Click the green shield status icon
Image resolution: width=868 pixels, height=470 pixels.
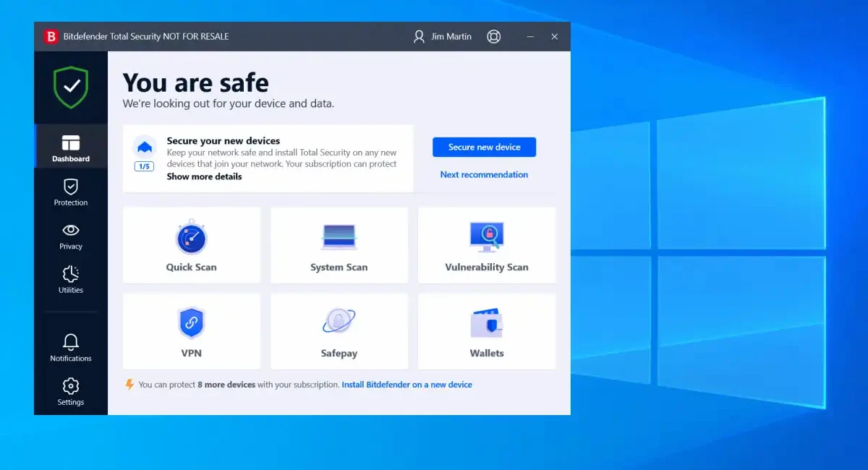71,87
